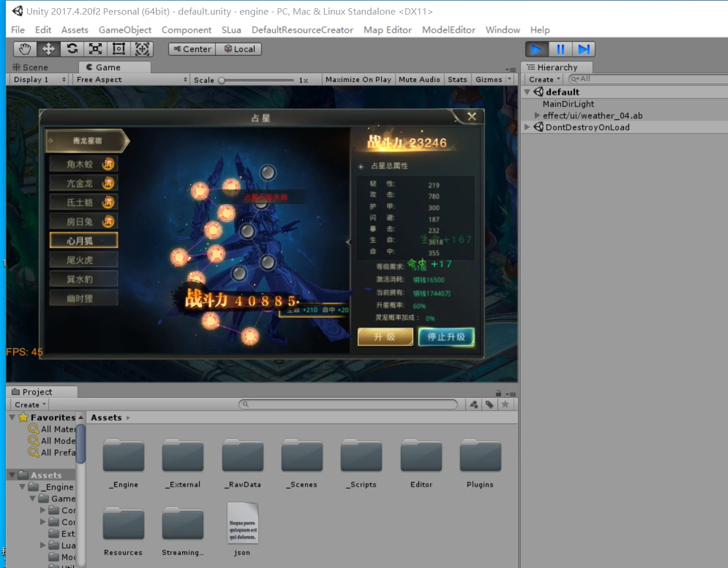Toggle the Stats overlay
This screenshot has width=728, height=568.
pos(457,80)
